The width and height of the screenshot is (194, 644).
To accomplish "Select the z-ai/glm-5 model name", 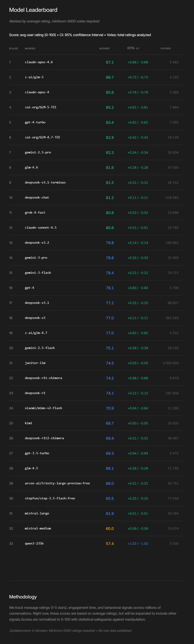I will 34,77.
